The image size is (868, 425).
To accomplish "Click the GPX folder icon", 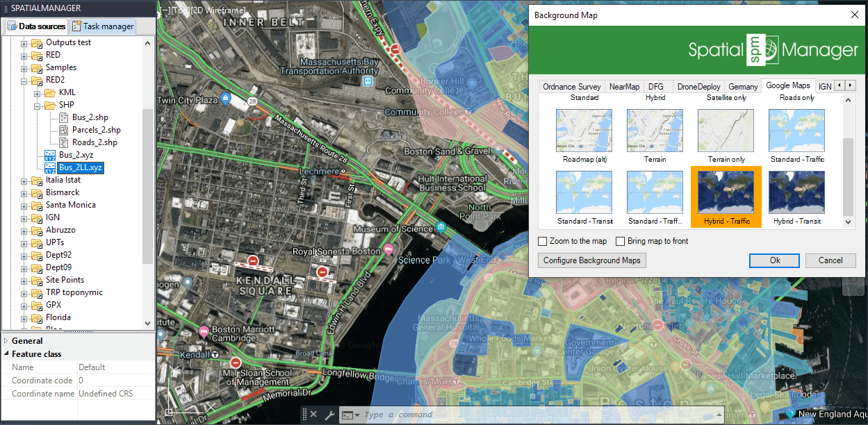I will pyautogui.click(x=36, y=305).
